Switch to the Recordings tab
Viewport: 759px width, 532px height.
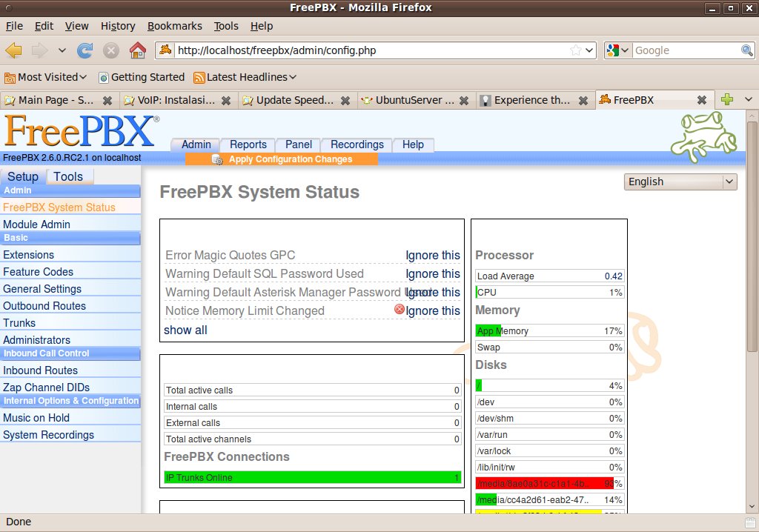pyautogui.click(x=357, y=144)
